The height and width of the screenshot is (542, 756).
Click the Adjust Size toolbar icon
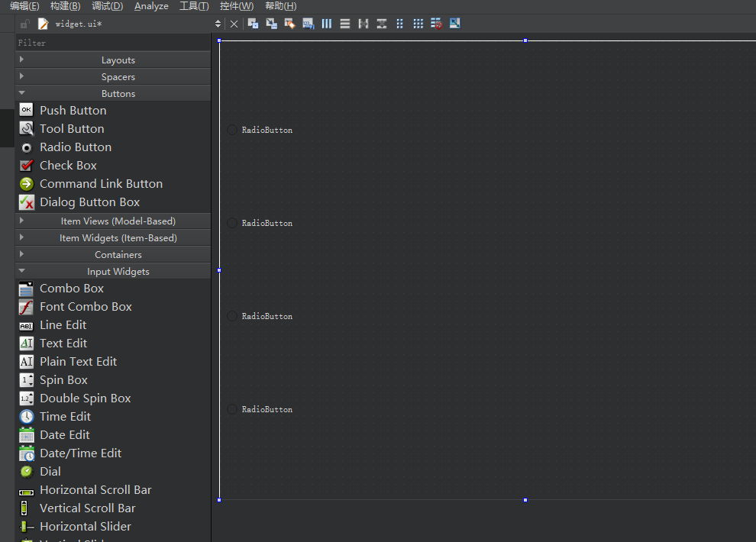[x=455, y=24]
